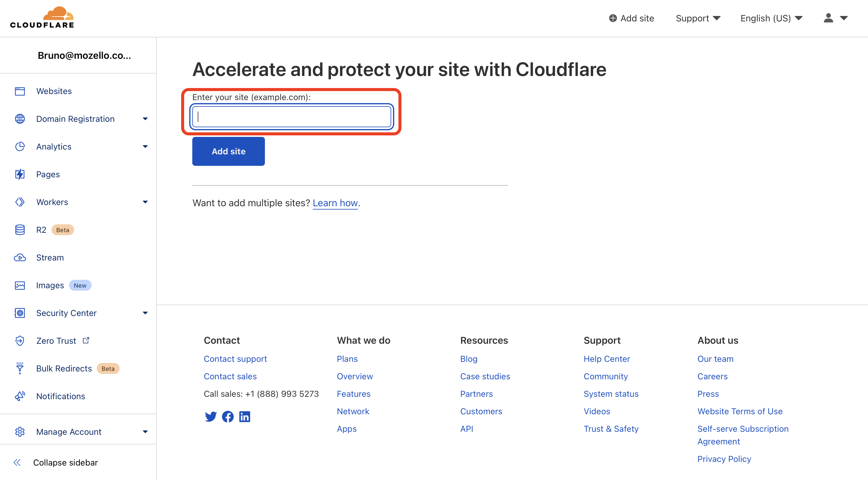Click the Manage Account gear icon
Image resolution: width=868 pixels, height=480 pixels.
(x=20, y=432)
